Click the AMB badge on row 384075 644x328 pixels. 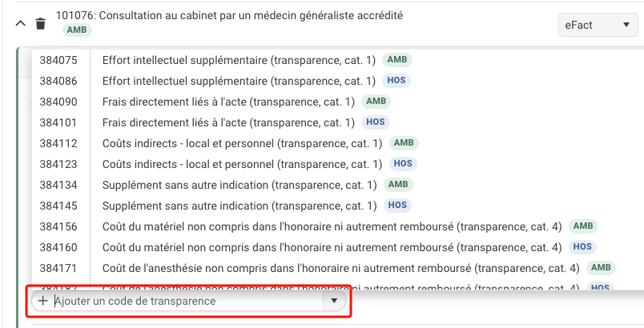397,60
